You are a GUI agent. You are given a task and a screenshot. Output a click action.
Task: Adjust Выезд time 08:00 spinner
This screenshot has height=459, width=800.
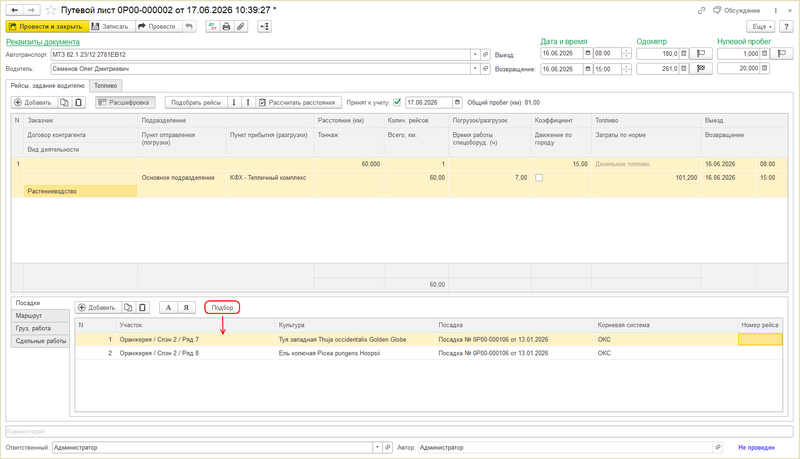click(x=627, y=53)
